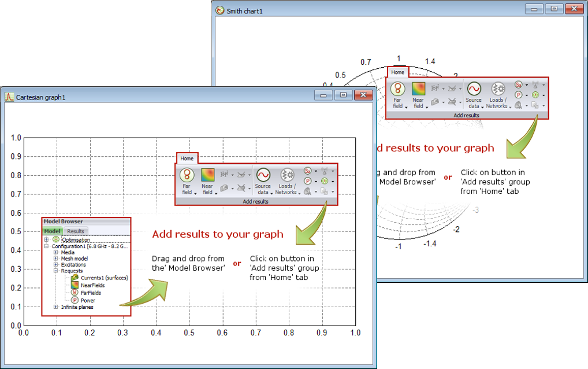Image resolution: width=588 pixels, height=369 pixels.
Task: Select the Power request in the Model Browser
Action: coord(87,300)
